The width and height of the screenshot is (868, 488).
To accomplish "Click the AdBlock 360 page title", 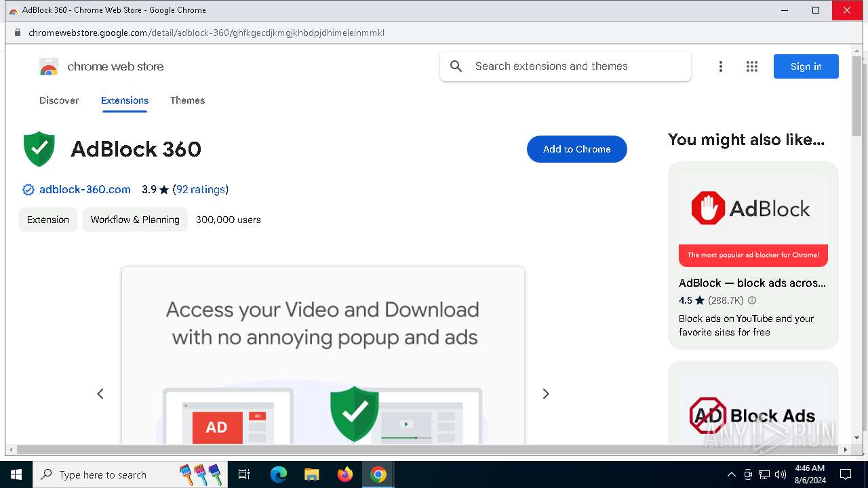I will pos(136,149).
